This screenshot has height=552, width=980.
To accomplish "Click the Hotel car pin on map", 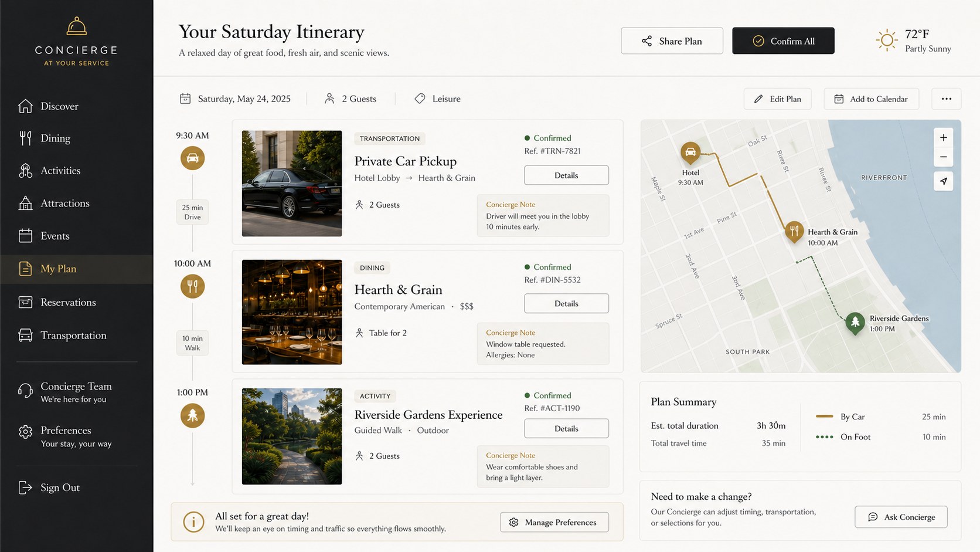I will click(690, 153).
